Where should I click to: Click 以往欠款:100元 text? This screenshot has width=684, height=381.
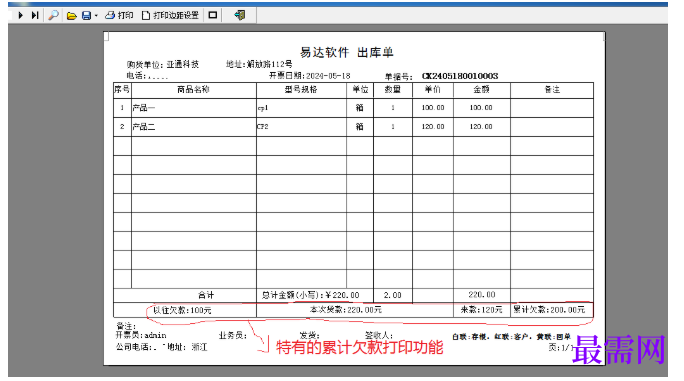pos(182,310)
